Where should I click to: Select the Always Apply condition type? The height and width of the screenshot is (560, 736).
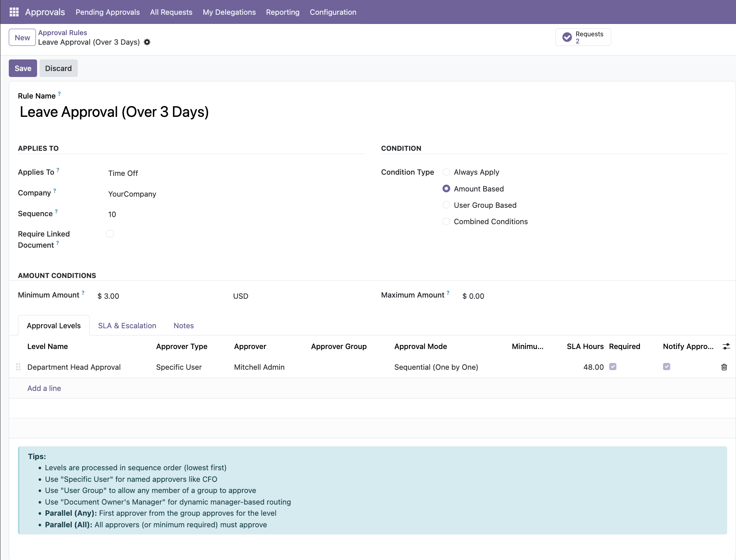[446, 172]
